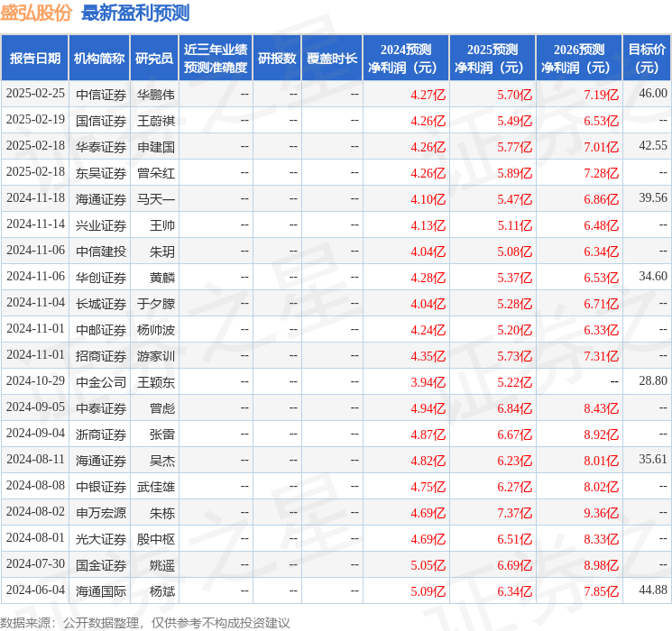Click the 2024预测净利润 column header
Screen dimensions: 672x631
(406, 59)
